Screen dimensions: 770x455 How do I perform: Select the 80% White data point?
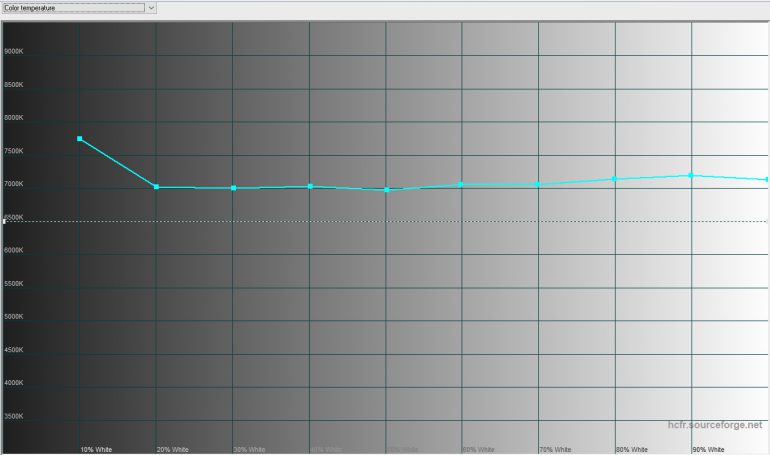pyautogui.click(x=615, y=179)
